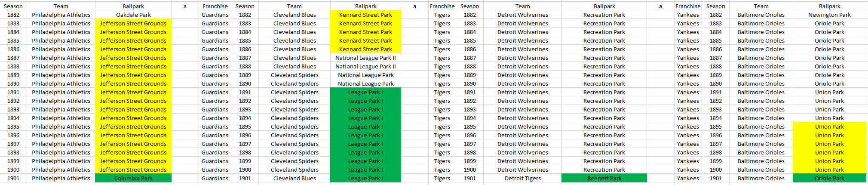Viewport: 868px width, 185px height.
Task: Click the Yankees franchise cell for 1901
Action: (x=688, y=178)
